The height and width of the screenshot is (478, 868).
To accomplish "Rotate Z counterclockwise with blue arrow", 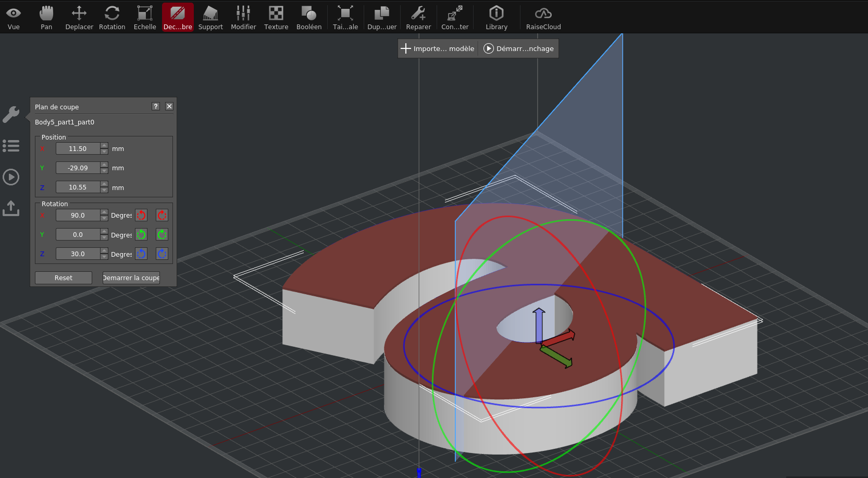I will click(141, 254).
